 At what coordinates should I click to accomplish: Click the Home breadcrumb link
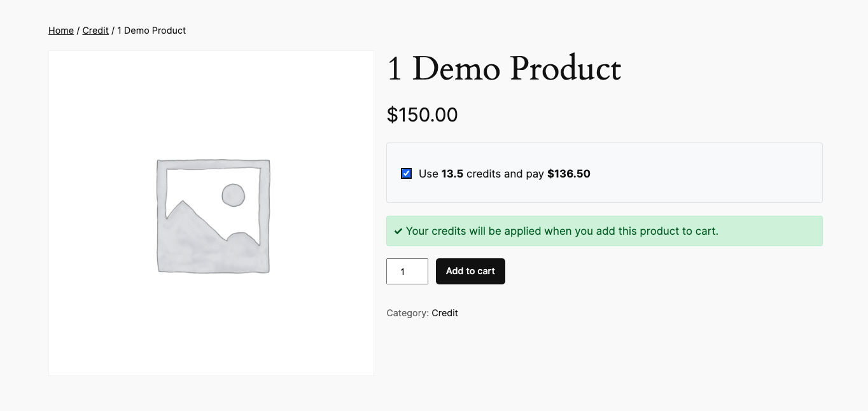coord(61,31)
